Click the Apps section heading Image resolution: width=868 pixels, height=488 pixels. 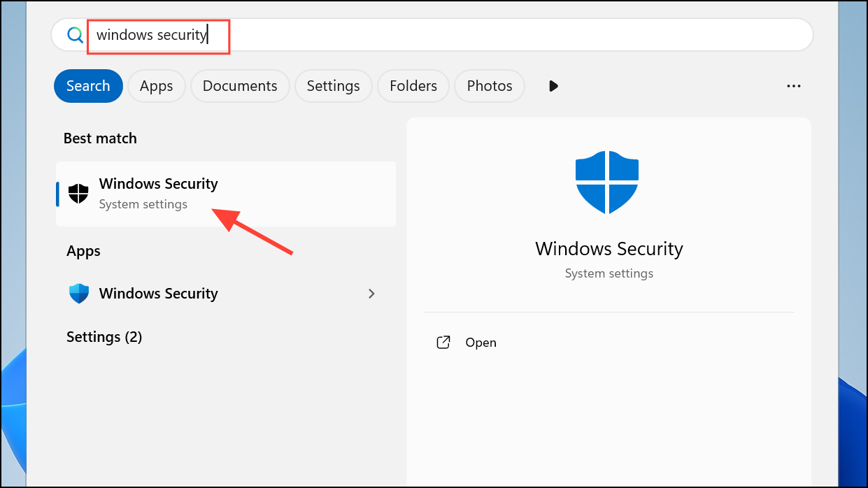pyautogui.click(x=83, y=251)
